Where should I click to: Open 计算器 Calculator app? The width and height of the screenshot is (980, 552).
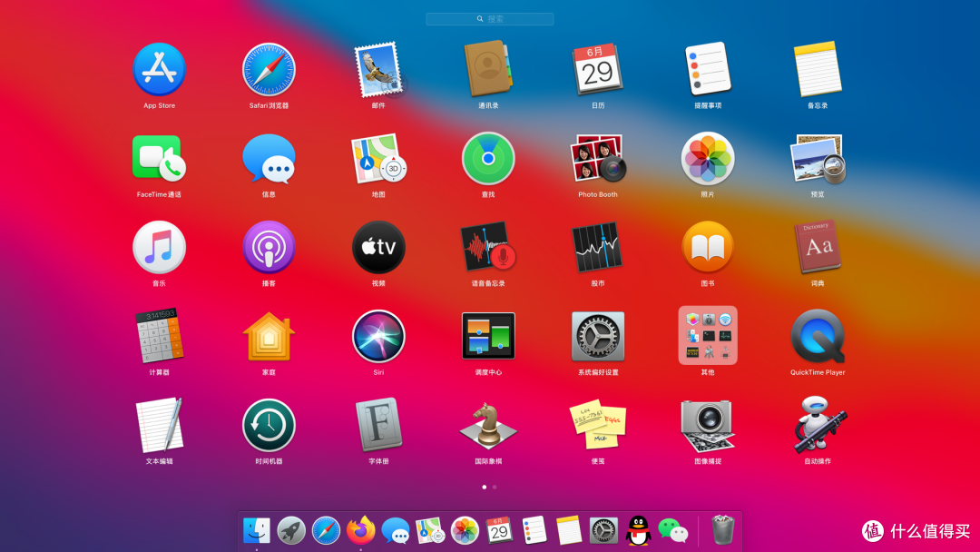coord(159,336)
